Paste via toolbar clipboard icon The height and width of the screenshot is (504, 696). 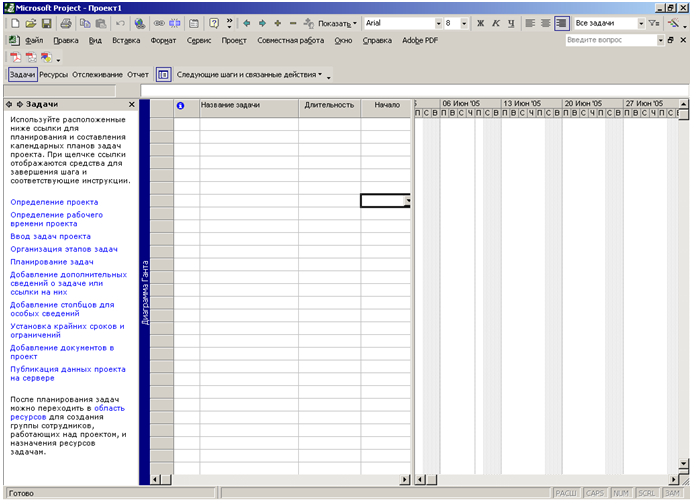[101, 23]
